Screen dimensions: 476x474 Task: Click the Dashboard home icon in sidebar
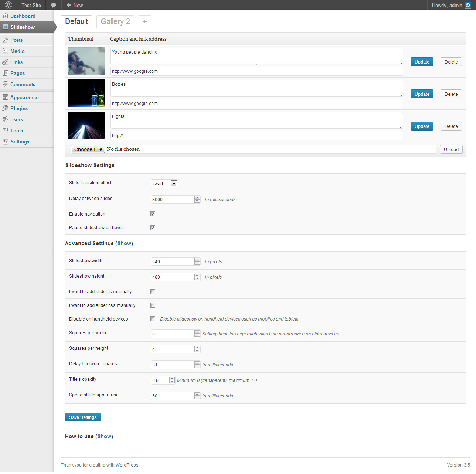click(x=6, y=16)
